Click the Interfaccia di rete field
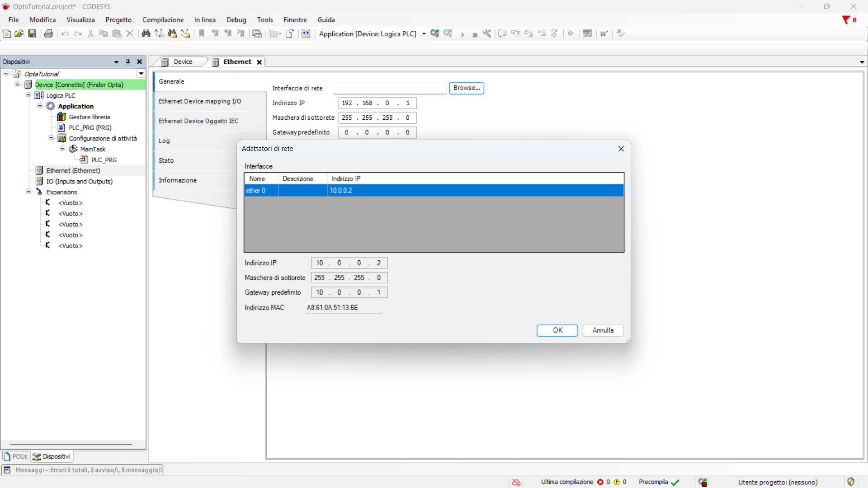The width and height of the screenshot is (868, 488). coord(389,88)
